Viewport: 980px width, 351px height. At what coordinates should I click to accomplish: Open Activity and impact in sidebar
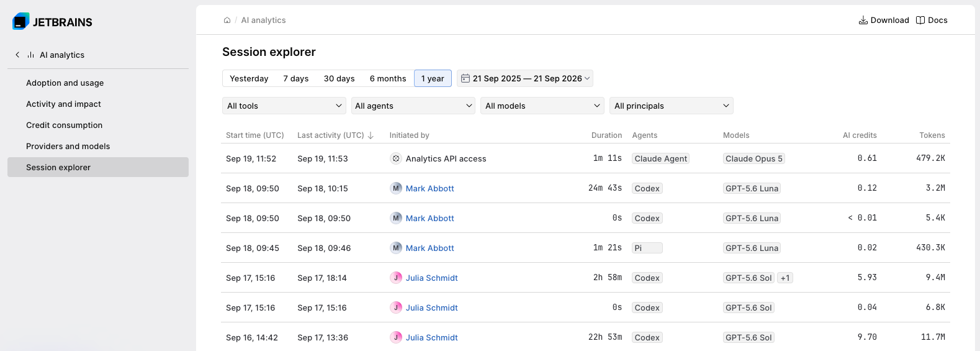[98, 104]
